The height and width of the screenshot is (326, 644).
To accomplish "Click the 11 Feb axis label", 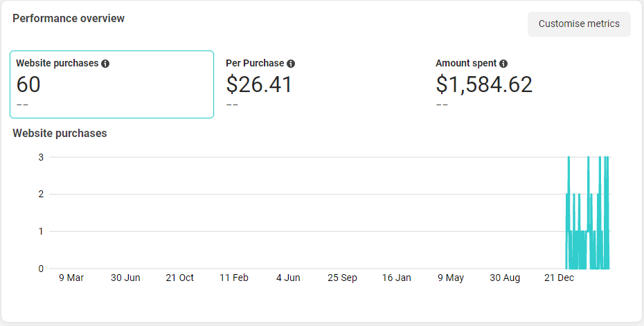I will pos(233,278).
